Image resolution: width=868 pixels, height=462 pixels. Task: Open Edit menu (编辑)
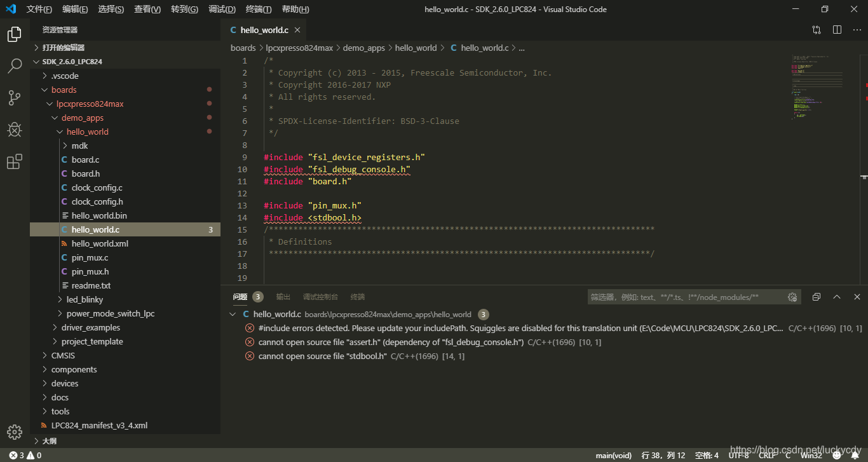75,10
